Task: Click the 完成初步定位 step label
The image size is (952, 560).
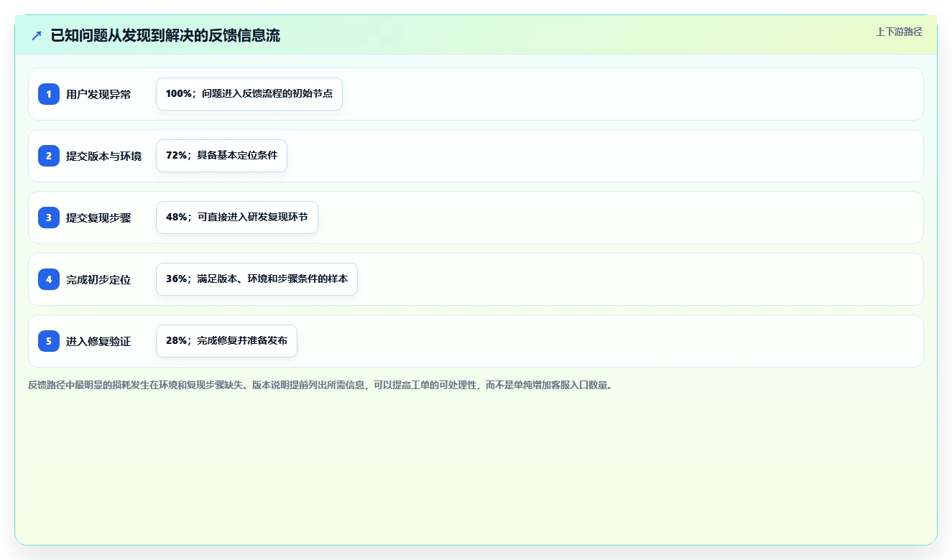Action: [98, 279]
